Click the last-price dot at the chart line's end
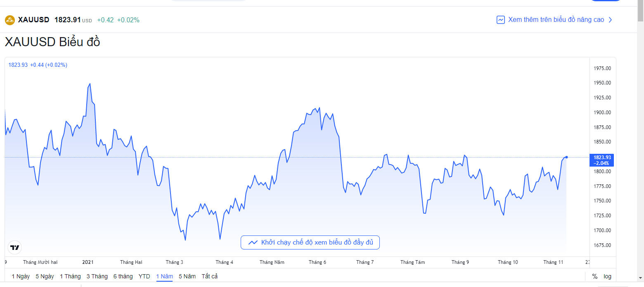This screenshot has height=287, width=644. tap(566, 157)
